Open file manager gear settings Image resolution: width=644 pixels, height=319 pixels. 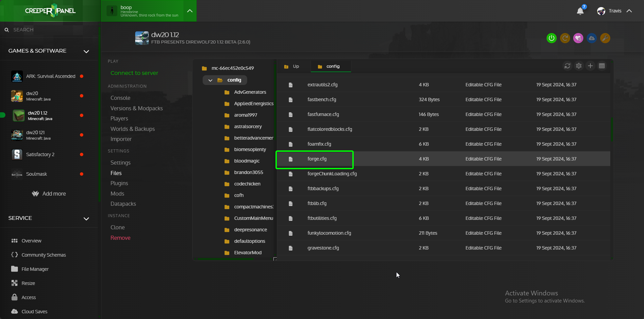[579, 66]
